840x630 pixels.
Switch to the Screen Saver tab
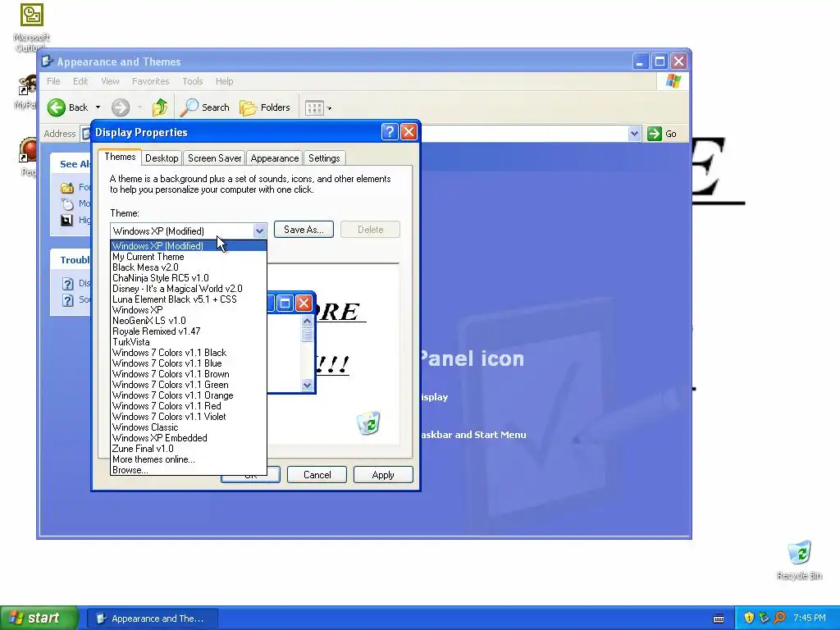[214, 158]
